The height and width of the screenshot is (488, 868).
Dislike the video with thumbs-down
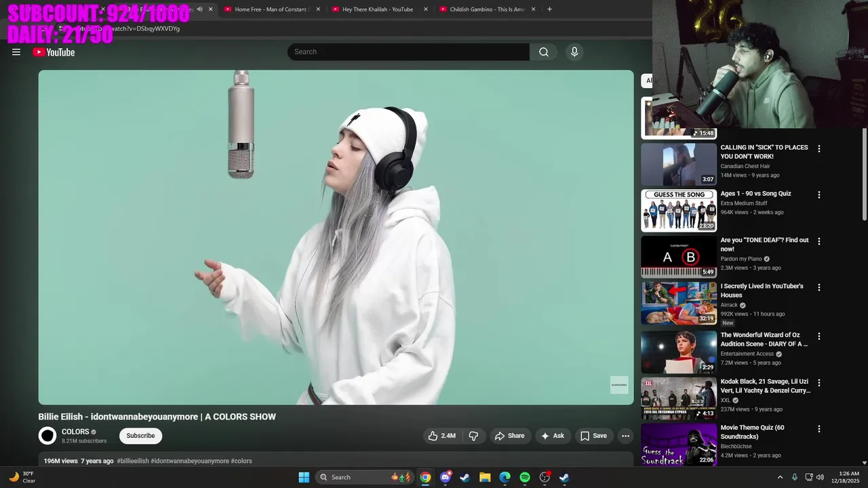[473, 436]
